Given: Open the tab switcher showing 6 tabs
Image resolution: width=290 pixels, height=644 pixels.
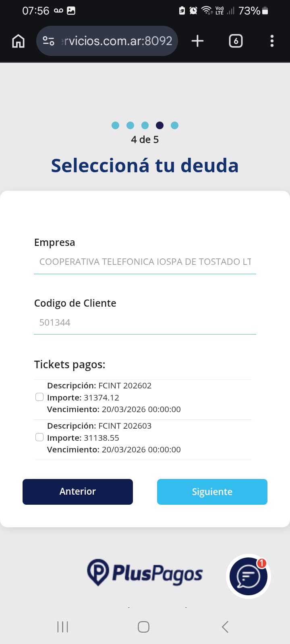Looking at the screenshot, I should coord(236,41).
